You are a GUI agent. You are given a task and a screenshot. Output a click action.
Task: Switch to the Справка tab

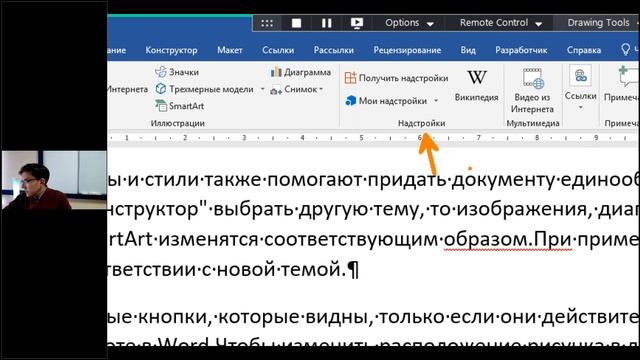(584, 50)
